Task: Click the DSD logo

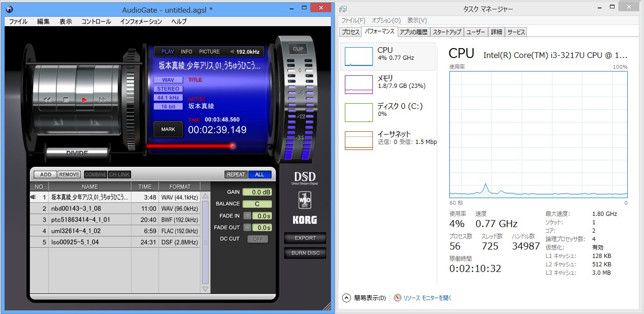Action: point(305,178)
